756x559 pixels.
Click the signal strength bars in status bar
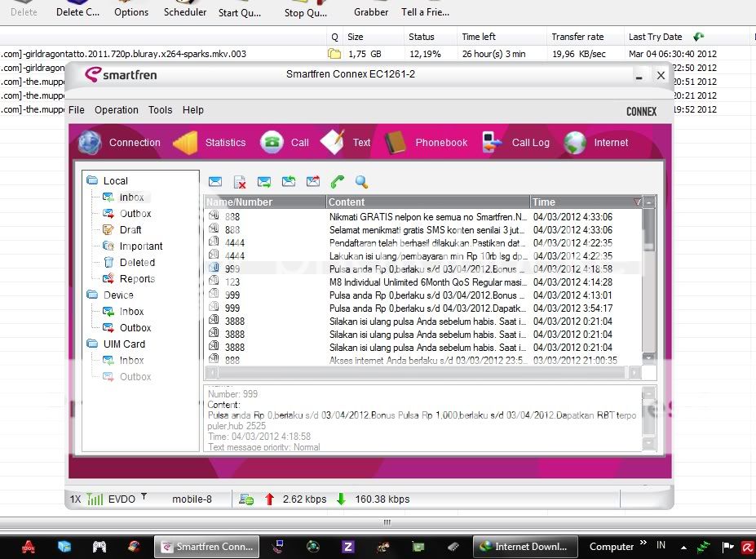(x=95, y=499)
